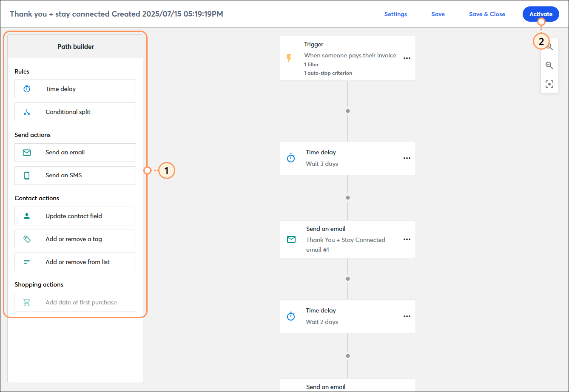This screenshot has width=569, height=392.
Task: Click the zoom out magnifier icon
Action: 549,65
